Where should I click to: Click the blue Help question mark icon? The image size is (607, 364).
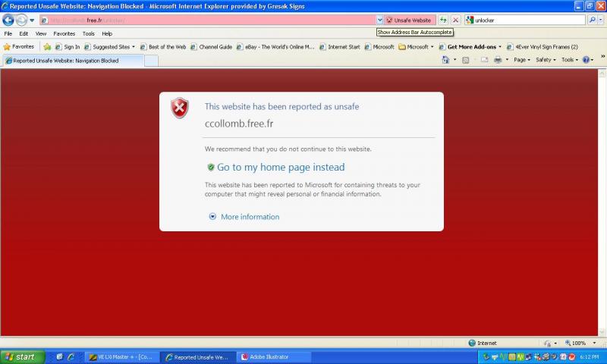click(x=586, y=60)
